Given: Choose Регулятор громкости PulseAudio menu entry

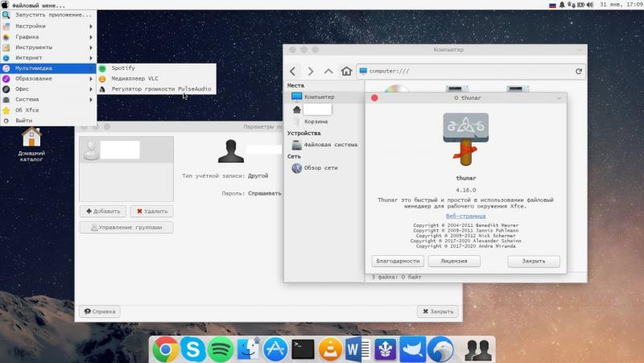Looking at the screenshot, I should tap(161, 89).
